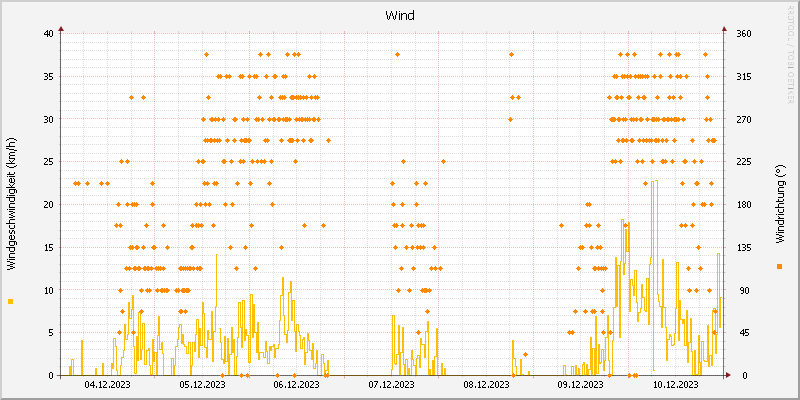Click the arrowhead at the x-axis end

[728, 375]
